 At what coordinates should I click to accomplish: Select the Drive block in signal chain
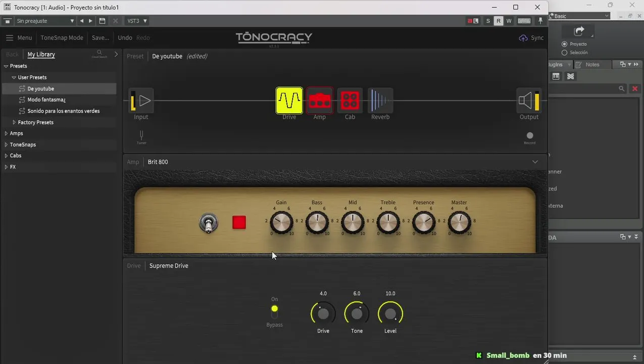289,100
